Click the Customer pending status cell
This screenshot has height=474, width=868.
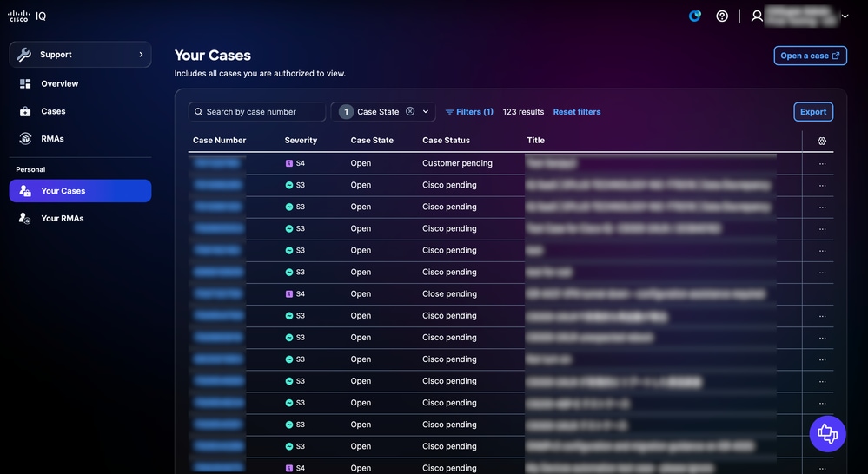[457, 163]
